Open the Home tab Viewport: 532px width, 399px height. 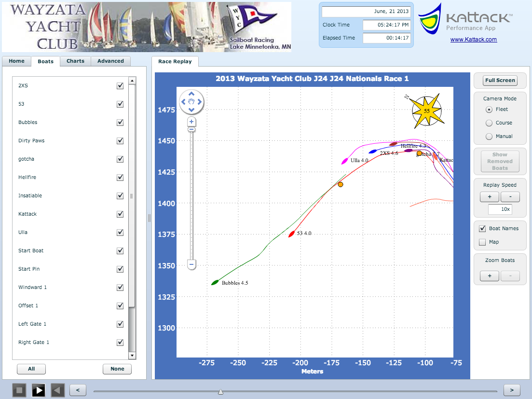[16, 61]
